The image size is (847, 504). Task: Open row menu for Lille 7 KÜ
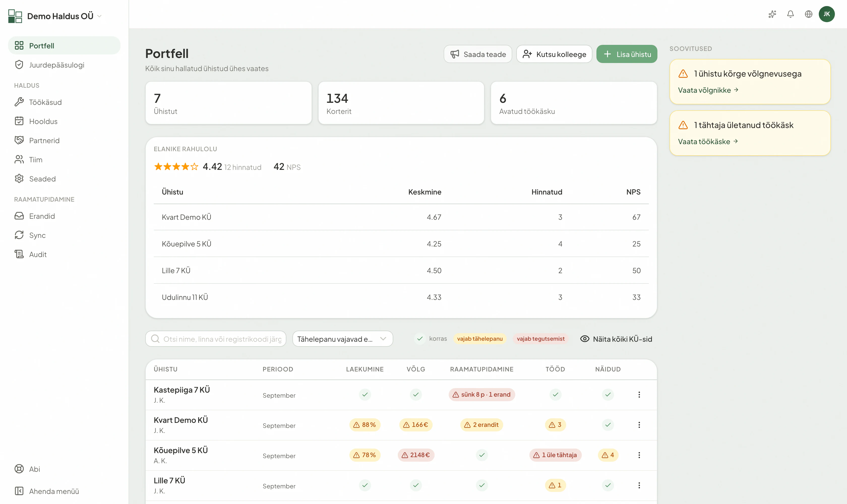click(639, 485)
